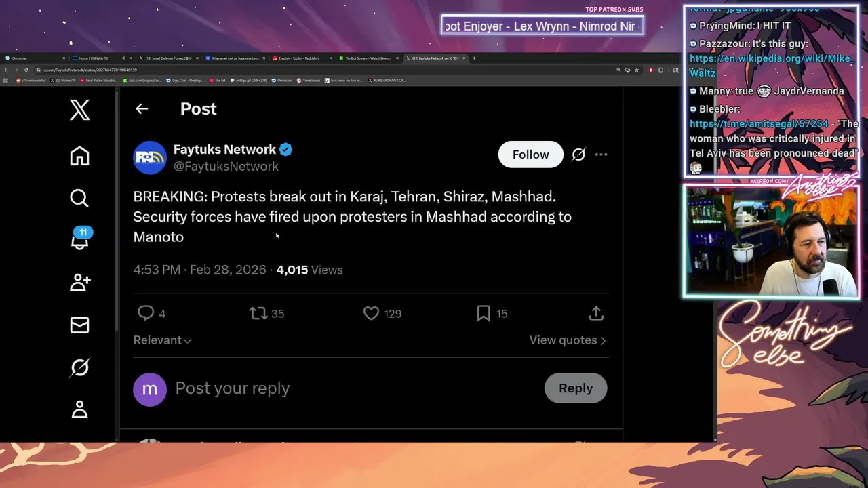Screen dimensions: 868x488
Task: Open Grok icon in left sidebar
Action: coord(79,367)
